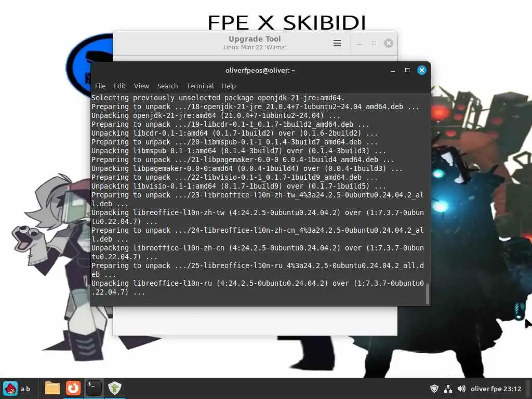Viewport: 532px width, 399px height.
Task: Switch to Upgrade Tool taskbar entry
Action: point(115,389)
